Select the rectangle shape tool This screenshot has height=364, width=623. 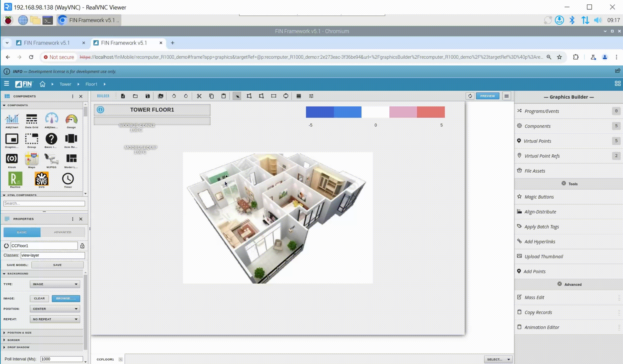point(274,96)
